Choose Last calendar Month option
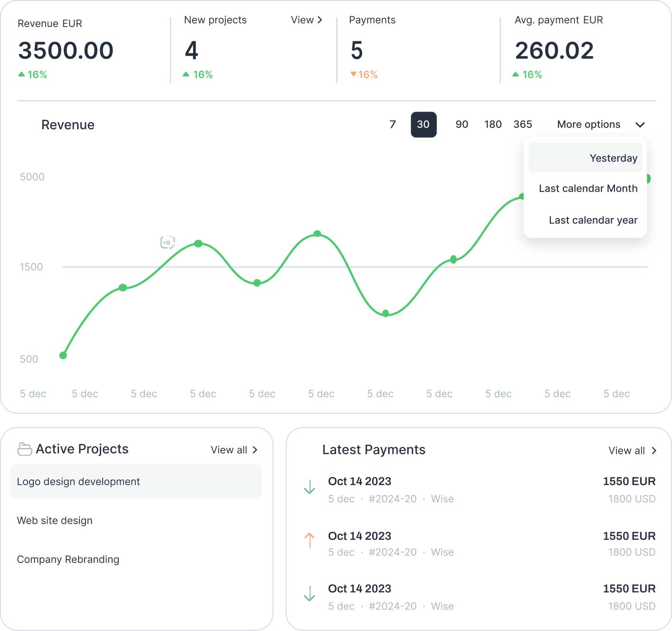The height and width of the screenshot is (631, 672). 588,189
